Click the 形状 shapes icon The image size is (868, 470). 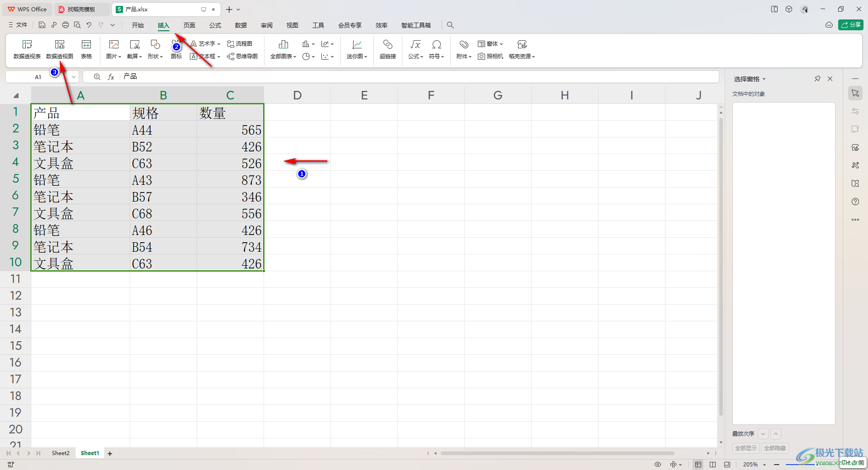(x=155, y=44)
